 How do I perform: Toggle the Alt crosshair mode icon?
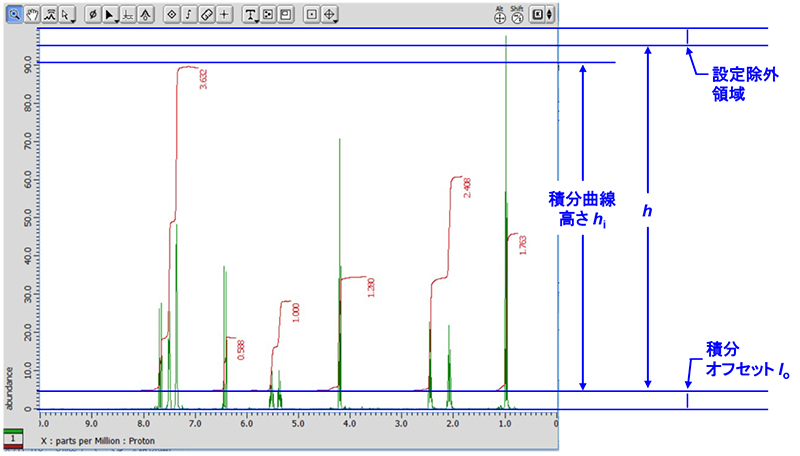500,14
